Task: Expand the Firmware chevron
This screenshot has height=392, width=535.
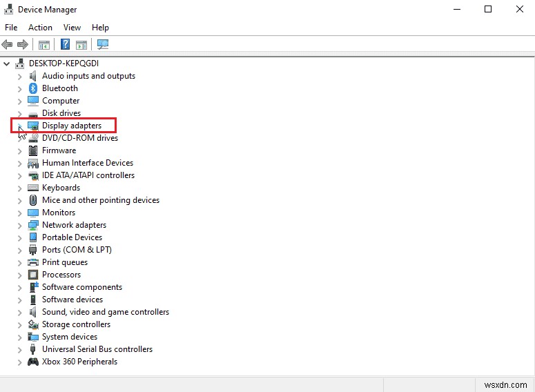Action: [x=20, y=151]
